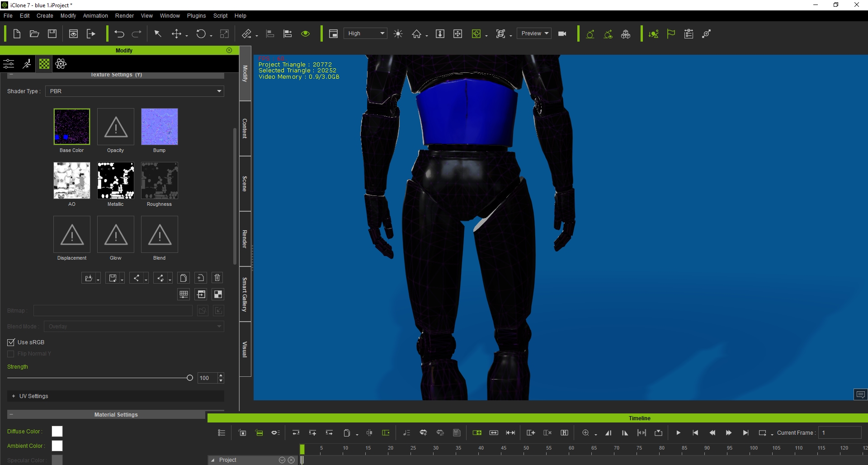Click the save texture icon

(113, 278)
